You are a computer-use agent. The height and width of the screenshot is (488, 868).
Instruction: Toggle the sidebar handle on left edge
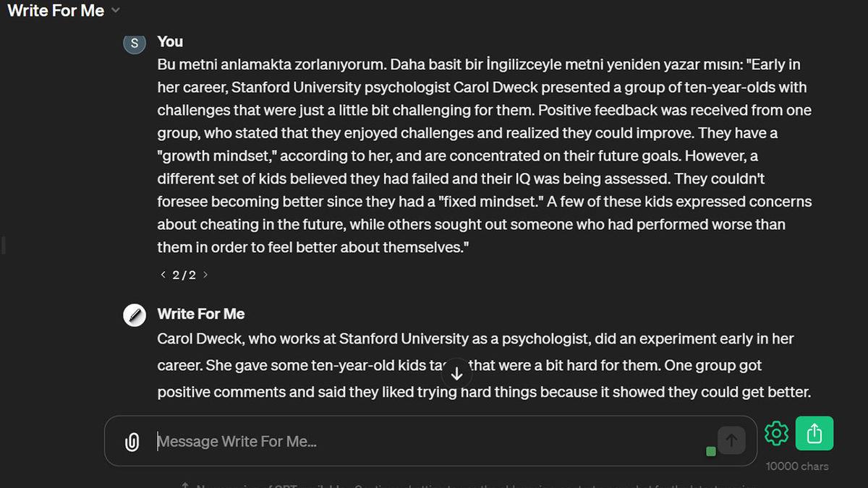pos(4,245)
